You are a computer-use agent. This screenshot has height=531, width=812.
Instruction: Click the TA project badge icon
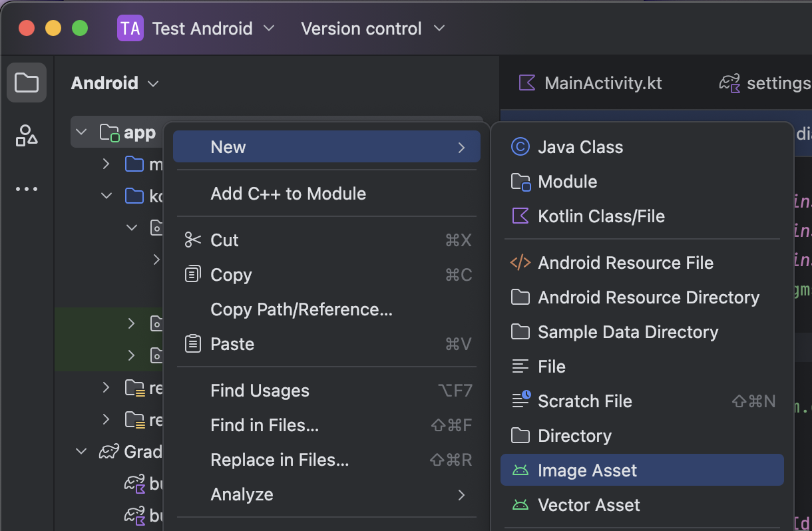[130, 29]
